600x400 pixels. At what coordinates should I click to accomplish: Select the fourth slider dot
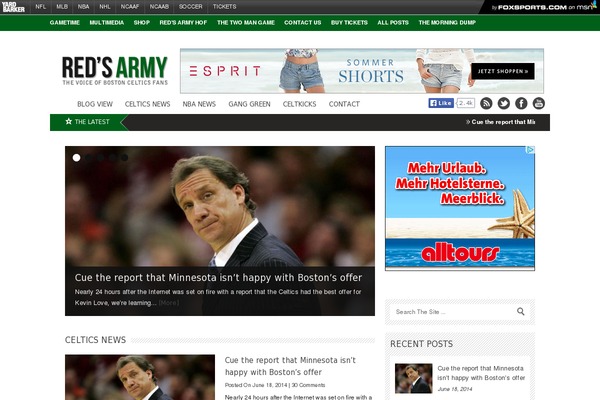(113, 158)
